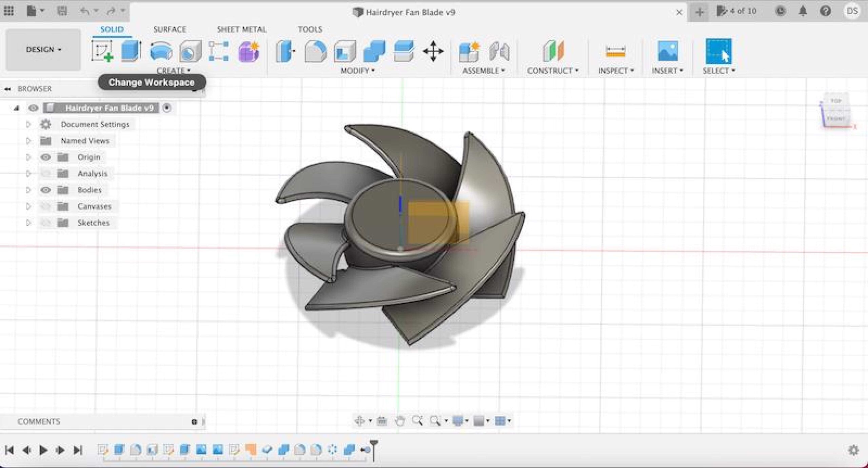Select the Create Sketch tool
This screenshot has width=868, height=468.
[102, 51]
